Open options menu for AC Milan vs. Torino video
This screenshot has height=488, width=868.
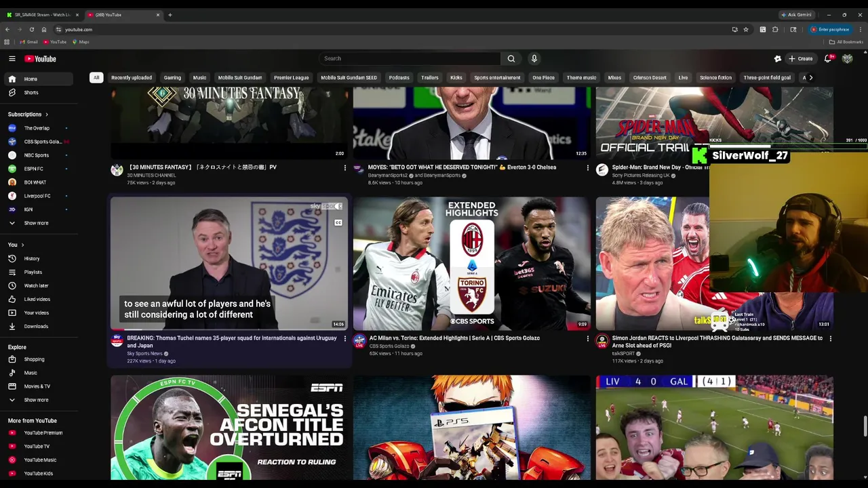587,338
